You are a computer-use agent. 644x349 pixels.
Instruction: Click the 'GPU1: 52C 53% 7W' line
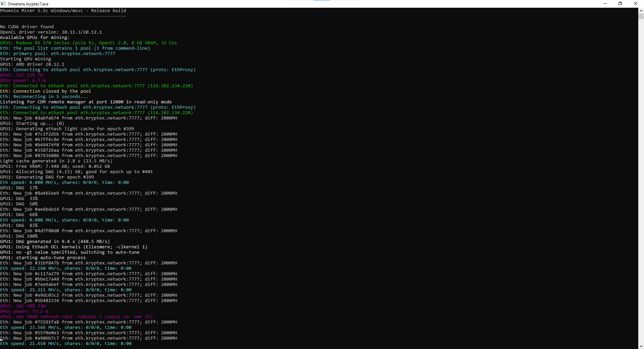(x=21, y=75)
